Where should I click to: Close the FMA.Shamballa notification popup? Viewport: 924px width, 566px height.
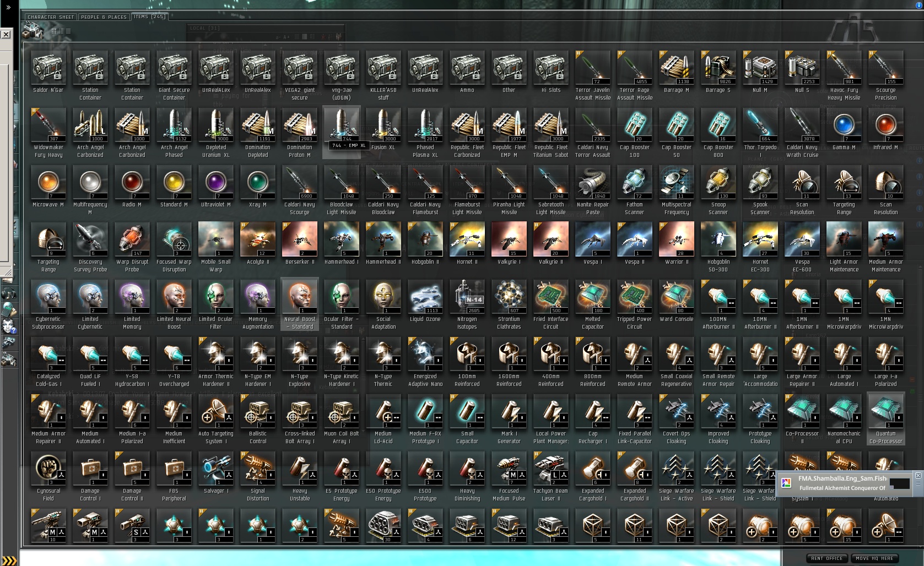[x=918, y=475]
